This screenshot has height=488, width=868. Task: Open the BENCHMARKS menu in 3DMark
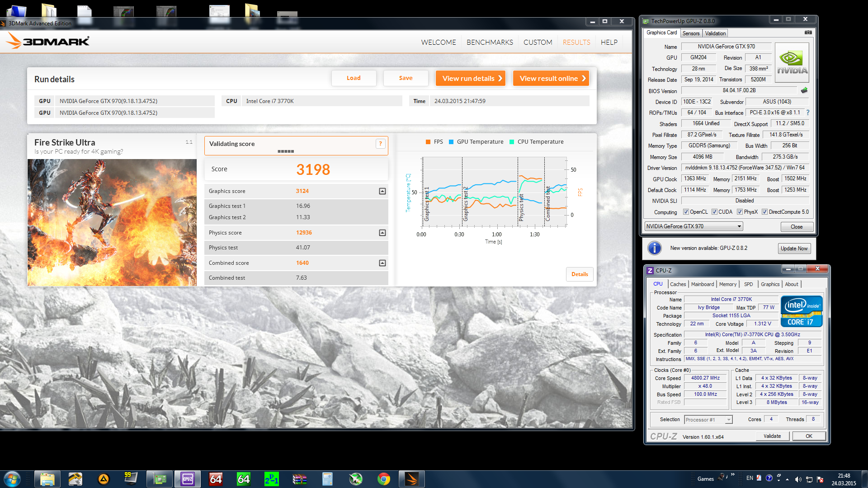[x=490, y=42]
